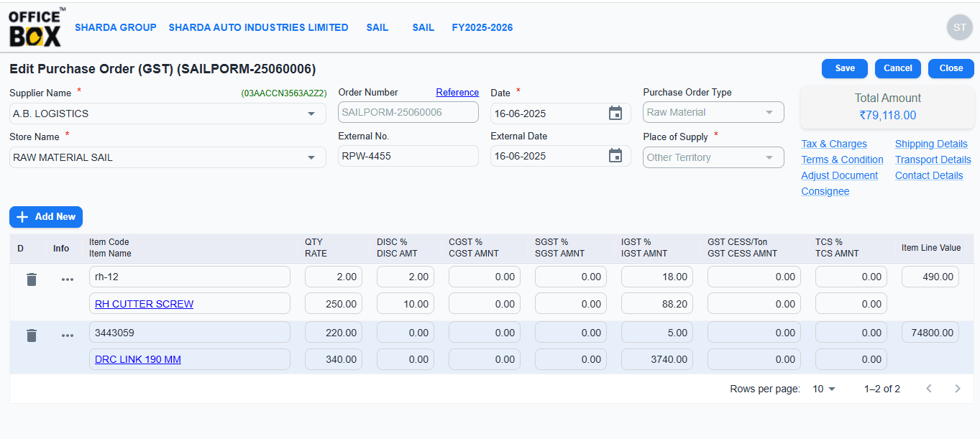This screenshot has width=980, height=439.
Task: Open the Purchase Order Type dropdown
Action: [713, 112]
